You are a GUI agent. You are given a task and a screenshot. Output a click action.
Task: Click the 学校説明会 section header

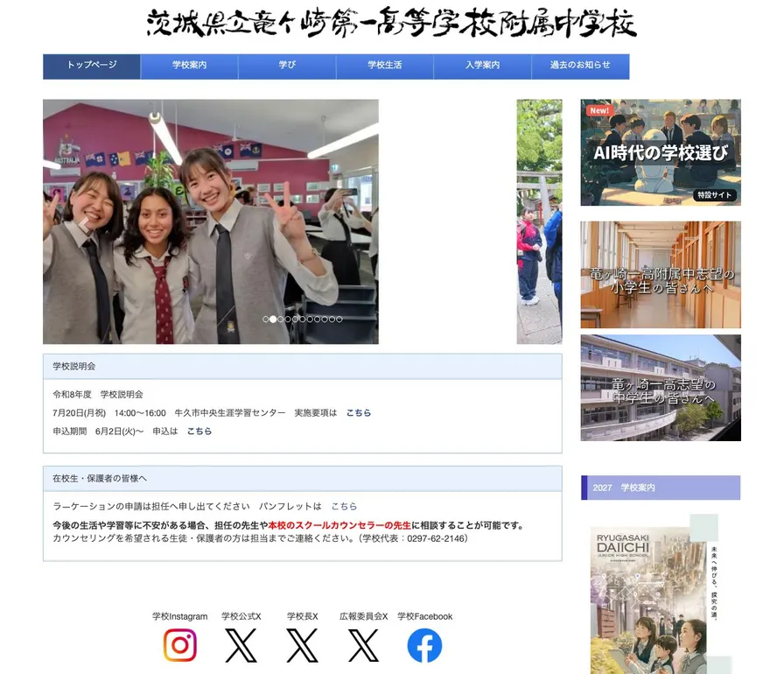pyautogui.click(x=303, y=367)
